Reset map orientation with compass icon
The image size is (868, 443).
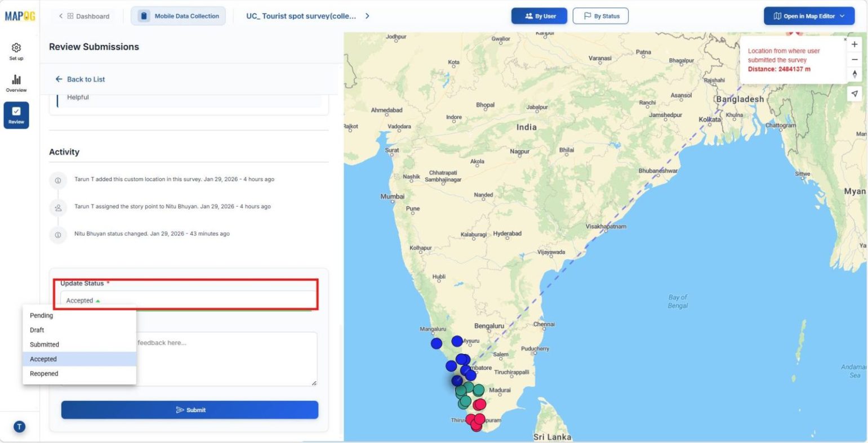[x=854, y=74]
